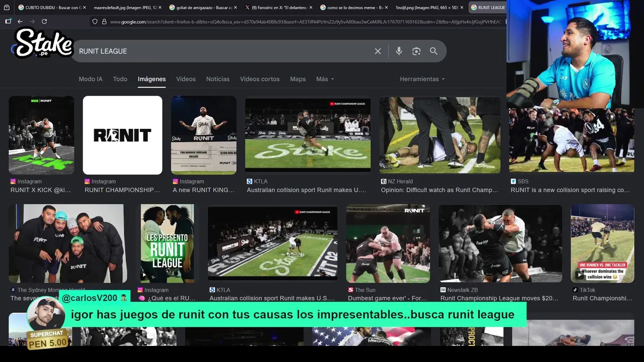Screen dimensions: 644x362
Task: Expand the Herramientas dropdown
Action: (422, 79)
